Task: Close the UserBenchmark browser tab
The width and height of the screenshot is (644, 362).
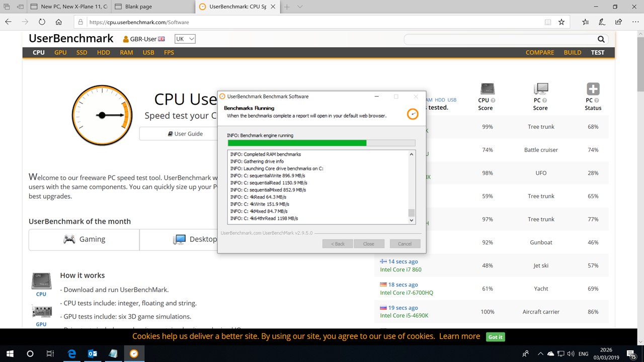Action: (272, 7)
